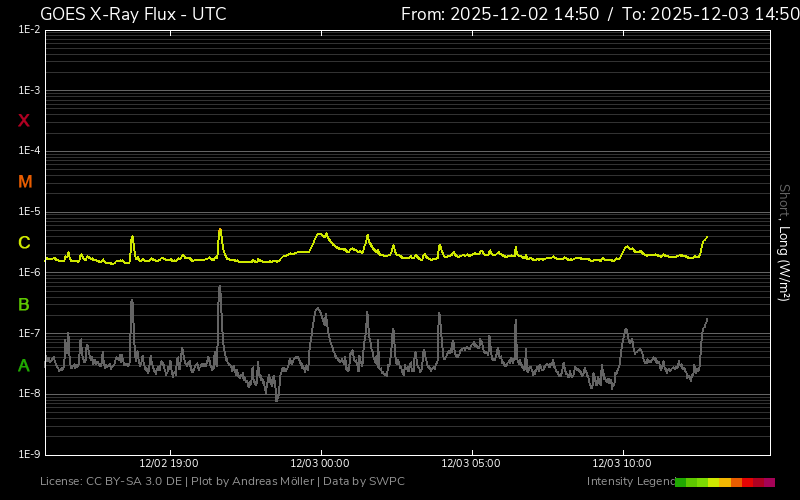Screen dimensions: 800x500
Task: Click the 12/03 00:00 time axis label
Action: point(320,464)
